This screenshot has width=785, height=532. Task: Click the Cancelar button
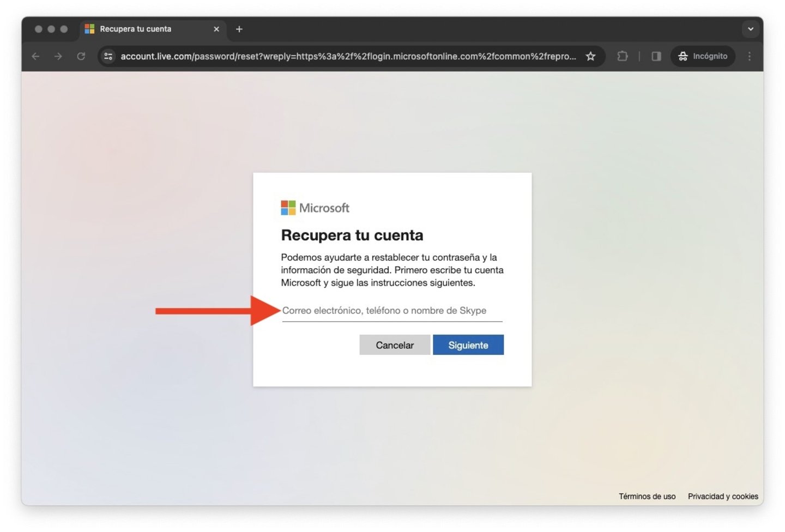(395, 345)
